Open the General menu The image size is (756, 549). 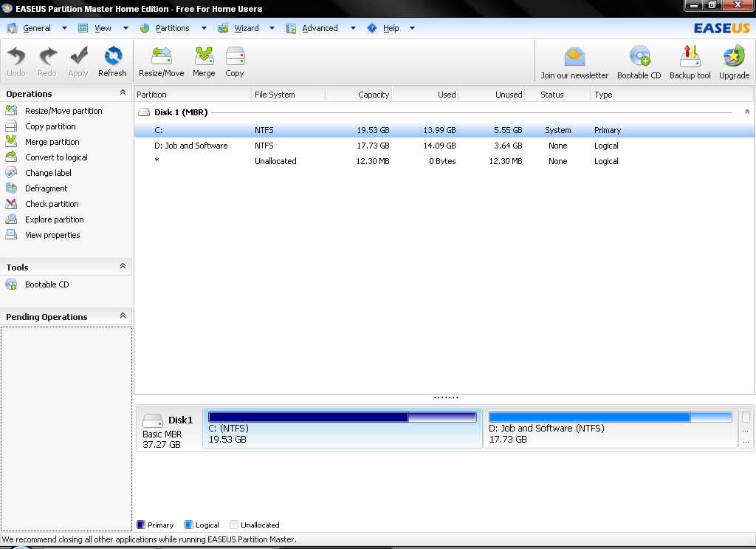point(37,28)
